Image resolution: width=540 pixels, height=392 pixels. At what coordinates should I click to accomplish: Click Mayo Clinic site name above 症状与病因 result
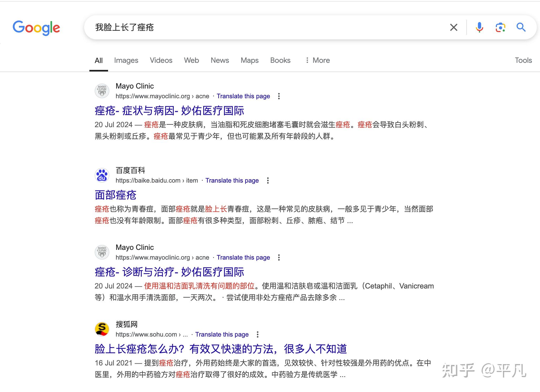pos(135,86)
